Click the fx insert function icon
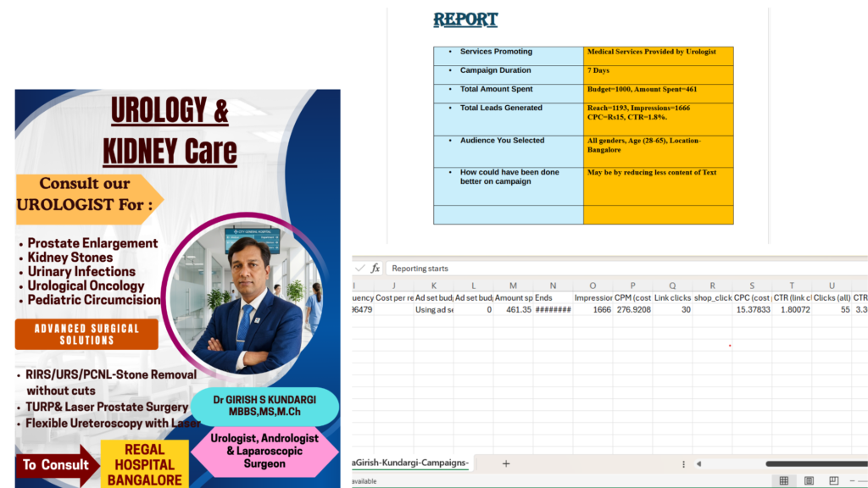The height and width of the screenshot is (488, 868). tap(376, 269)
